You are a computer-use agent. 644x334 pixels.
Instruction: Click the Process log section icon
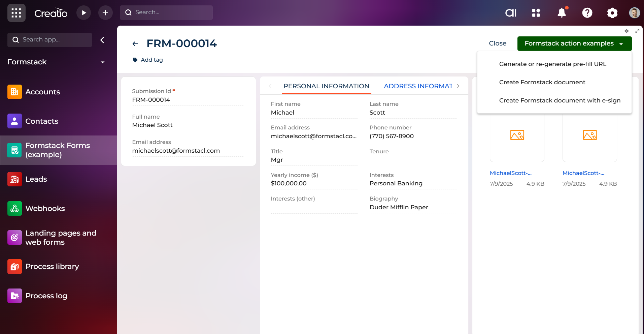coord(14,296)
